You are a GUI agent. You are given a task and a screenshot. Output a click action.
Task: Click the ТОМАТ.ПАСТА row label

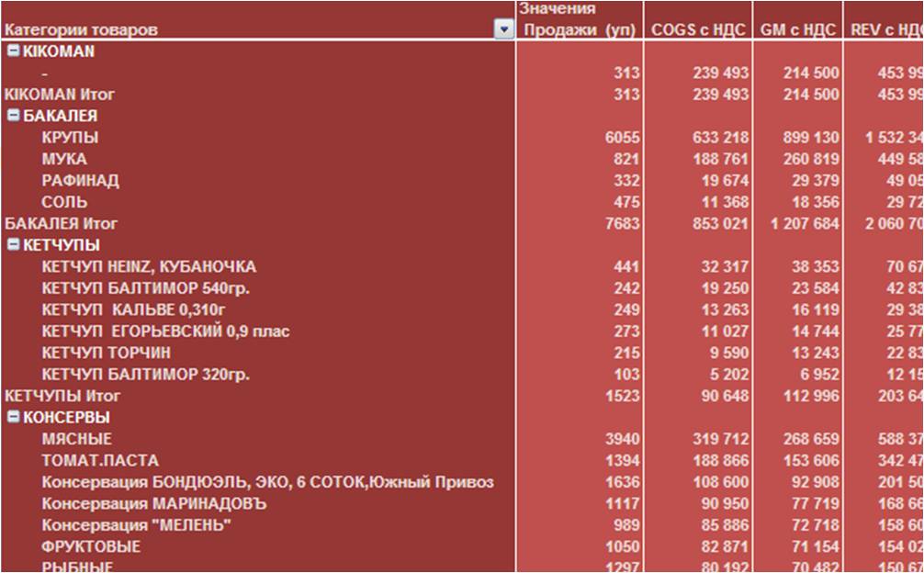(100, 461)
